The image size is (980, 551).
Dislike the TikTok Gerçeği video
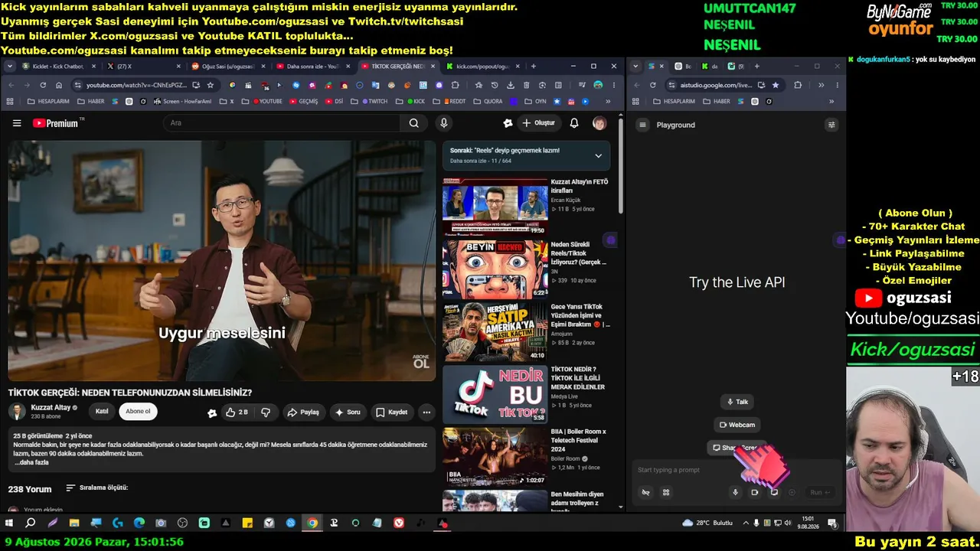(x=266, y=412)
